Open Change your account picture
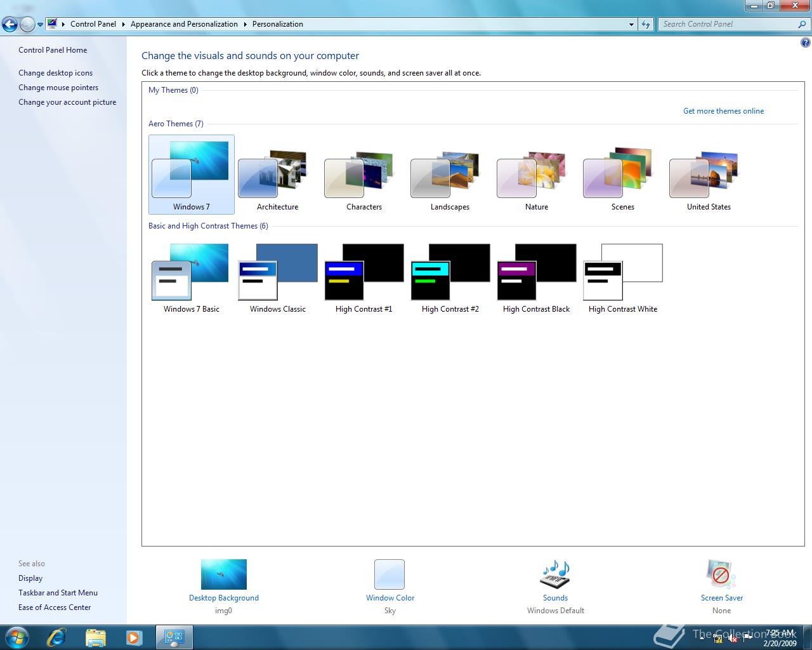Screen dimensions: 812x650 [67, 102]
